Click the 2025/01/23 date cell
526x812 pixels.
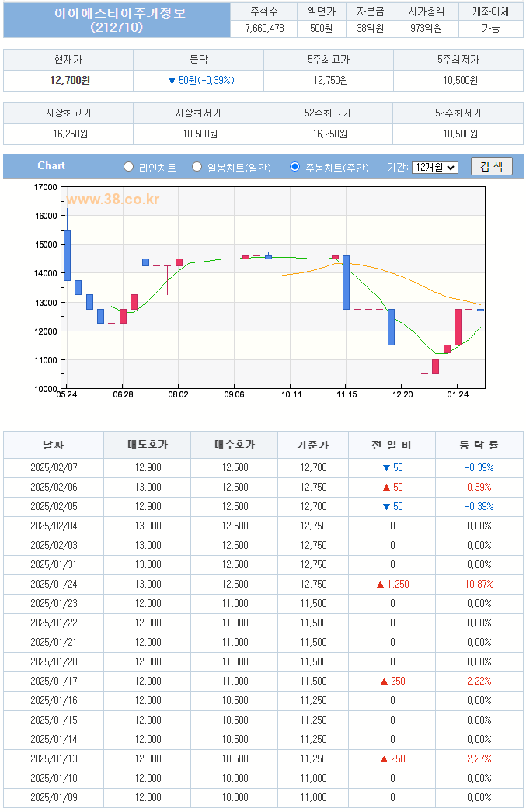(x=54, y=604)
